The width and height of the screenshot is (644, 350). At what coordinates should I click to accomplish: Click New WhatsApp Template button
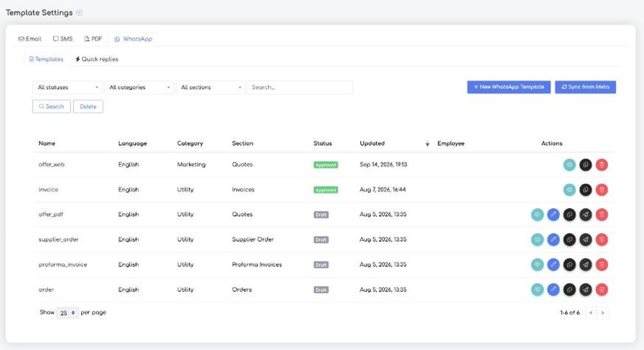tap(509, 87)
